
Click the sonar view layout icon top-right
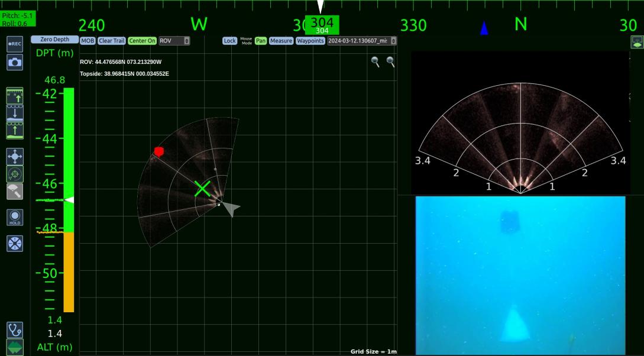click(637, 41)
